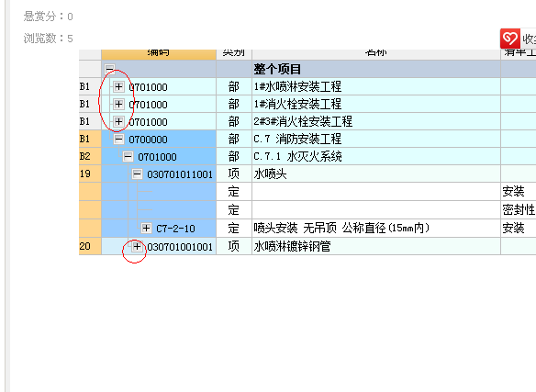Image resolution: width=536 pixels, height=392 pixels.
Task: Select the 喷头安装 无吊顶 公称直径 cell
Action: tap(376, 228)
